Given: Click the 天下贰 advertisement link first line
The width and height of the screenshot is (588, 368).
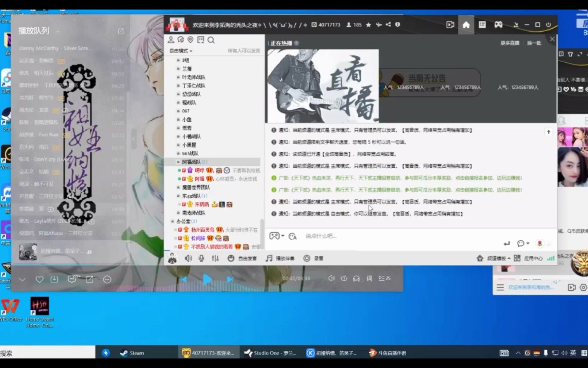Looking at the screenshot, I should [400, 178].
